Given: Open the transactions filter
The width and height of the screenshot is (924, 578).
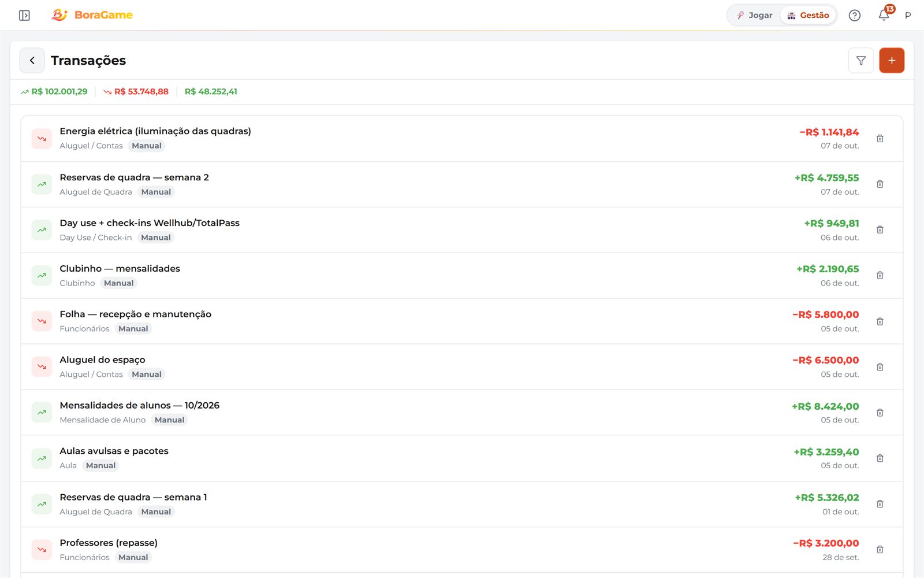Looking at the screenshot, I should point(861,60).
